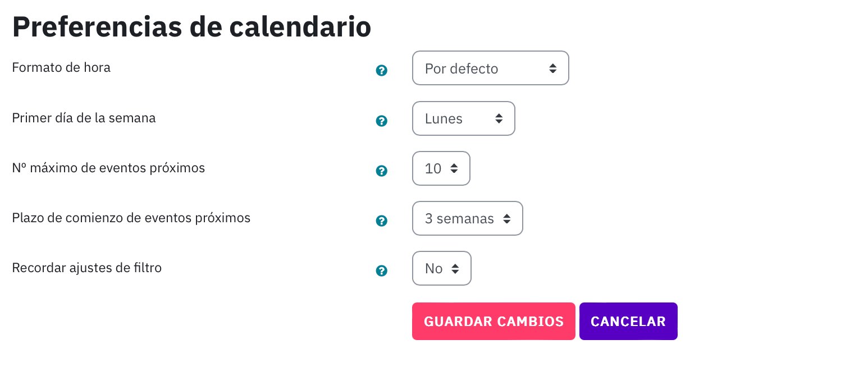Open help for Primer día de la semana
868x367 pixels.
click(382, 121)
